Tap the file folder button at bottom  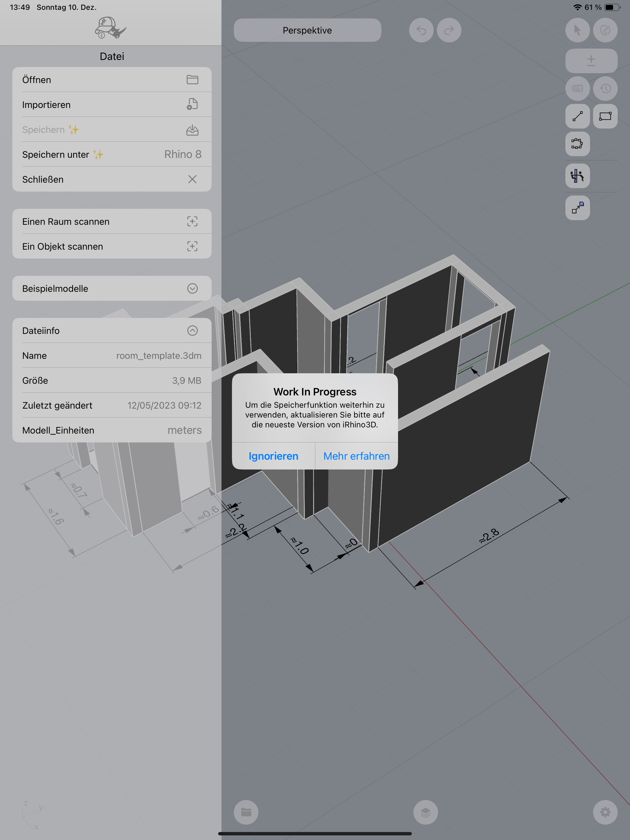(246, 812)
